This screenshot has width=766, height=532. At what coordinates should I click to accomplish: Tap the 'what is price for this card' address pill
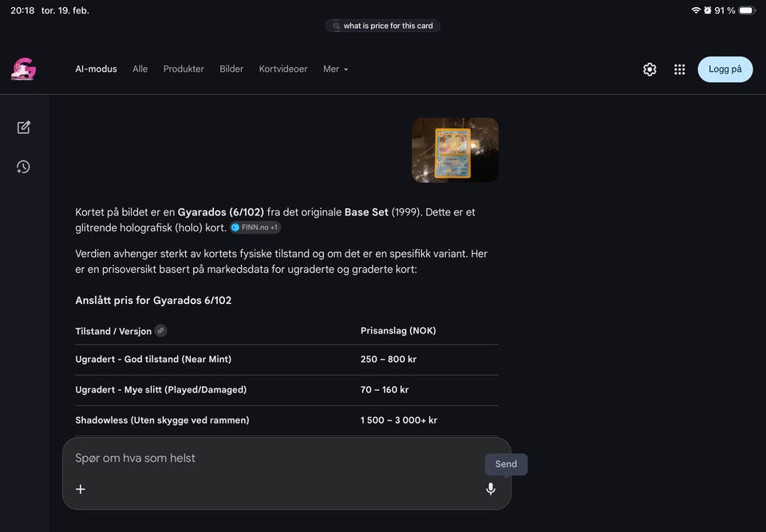(383, 26)
